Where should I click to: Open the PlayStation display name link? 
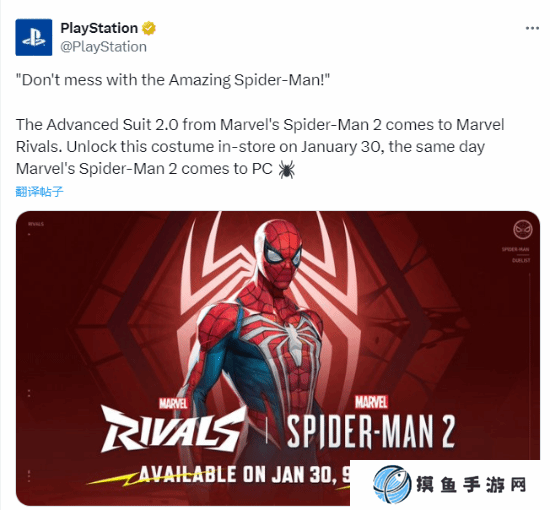[x=99, y=28]
